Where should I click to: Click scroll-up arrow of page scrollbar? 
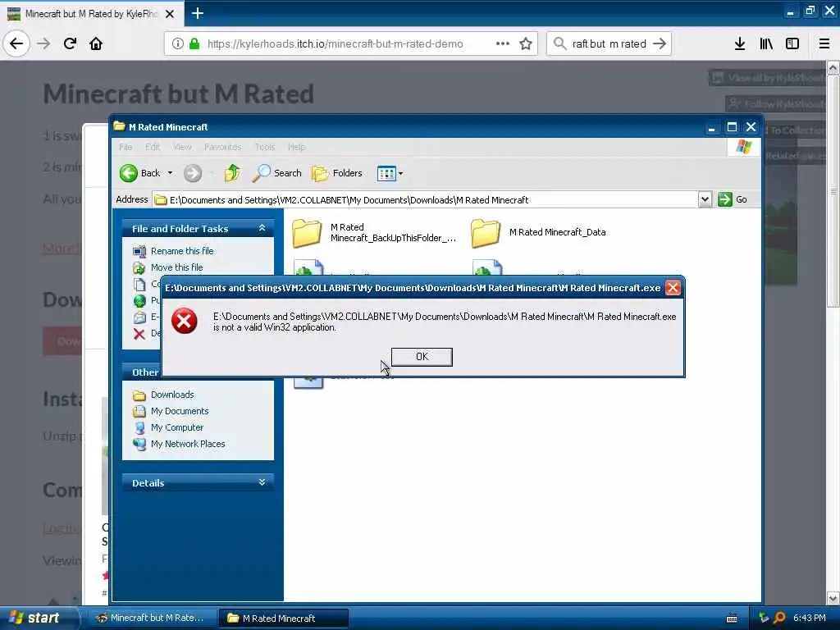tap(833, 68)
